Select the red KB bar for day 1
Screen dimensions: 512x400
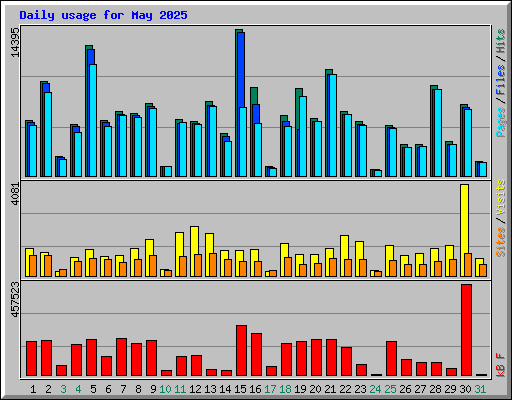tap(31, 358)
